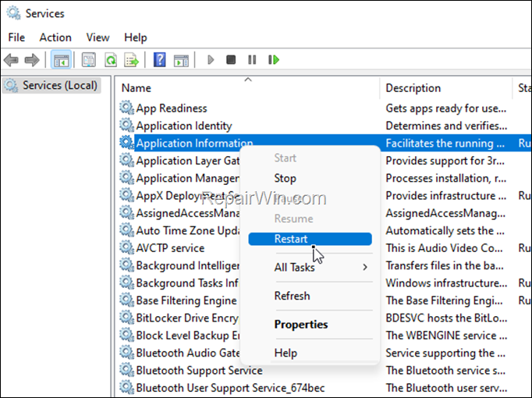Open the Action menu
532x398 pixels.
tap(55, 37)
